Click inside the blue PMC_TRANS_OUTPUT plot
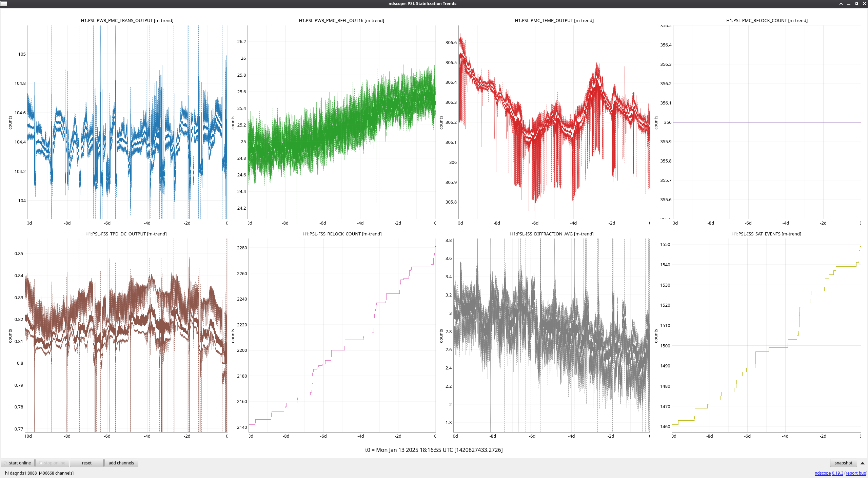Image resolution: width=868 pixels, height=478 pixels. [127, 122]
